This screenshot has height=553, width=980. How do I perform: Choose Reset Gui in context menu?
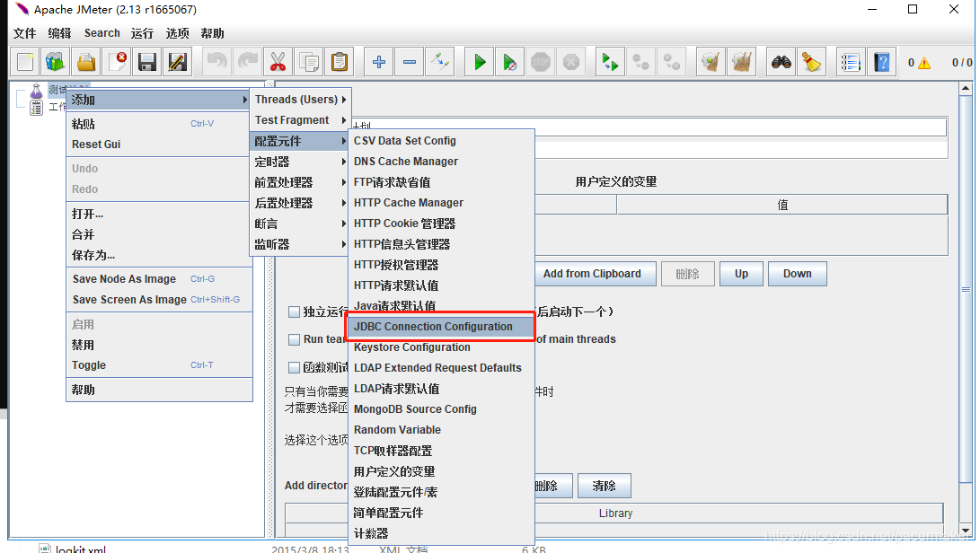pyautogui.click(x=159, y=145)
